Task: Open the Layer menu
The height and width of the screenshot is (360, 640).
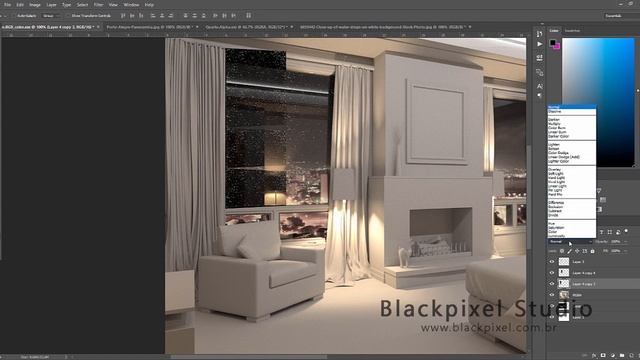Action: [51, 5]
